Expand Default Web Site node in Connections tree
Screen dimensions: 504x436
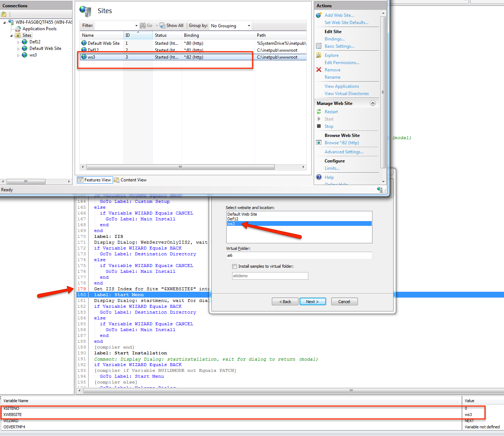pyautogui.click(x=18, y=49)
